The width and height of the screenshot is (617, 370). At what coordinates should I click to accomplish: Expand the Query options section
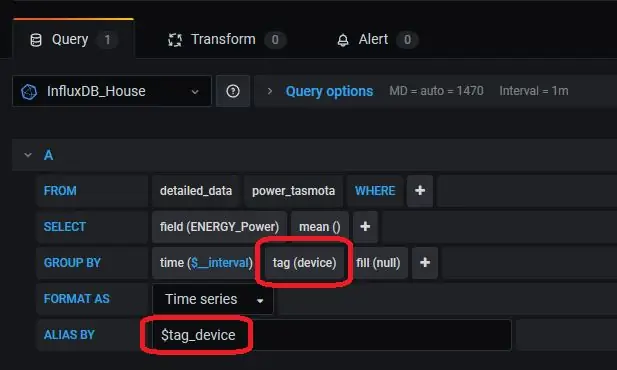click(329, 91)
